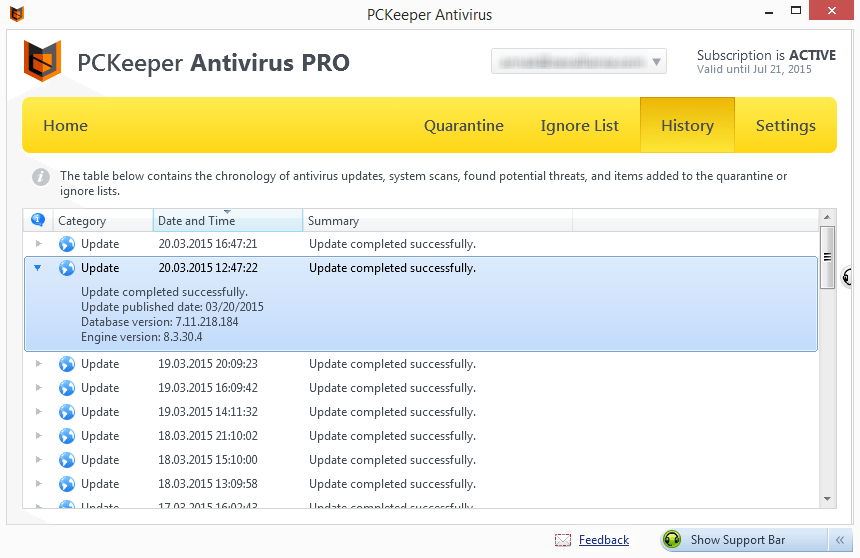Image resolution: width=860 pixels, height=558 pixels.
Task: Click the history list scrollbar thumb
Action: click(827, 257)
